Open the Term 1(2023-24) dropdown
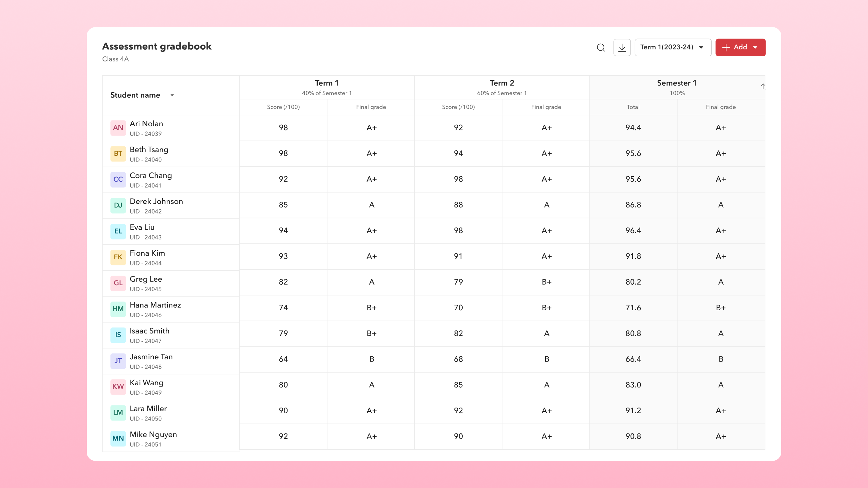The image size is (868, 488). (673, 48)
